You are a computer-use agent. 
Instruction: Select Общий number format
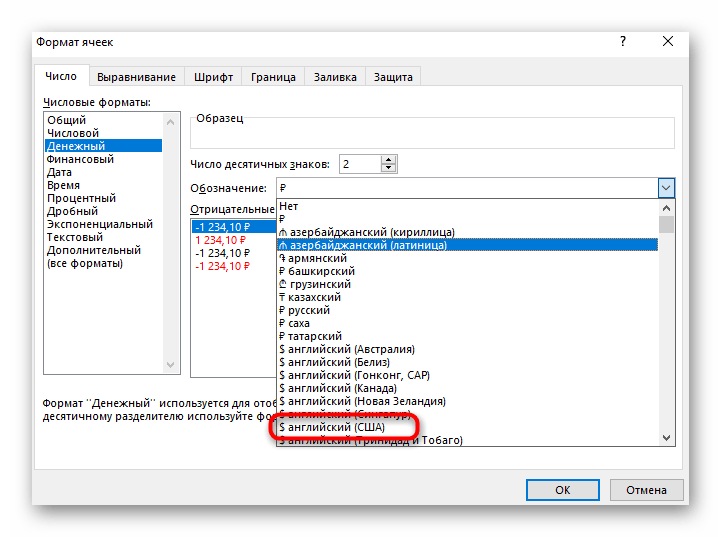click(x=103, y=120)
